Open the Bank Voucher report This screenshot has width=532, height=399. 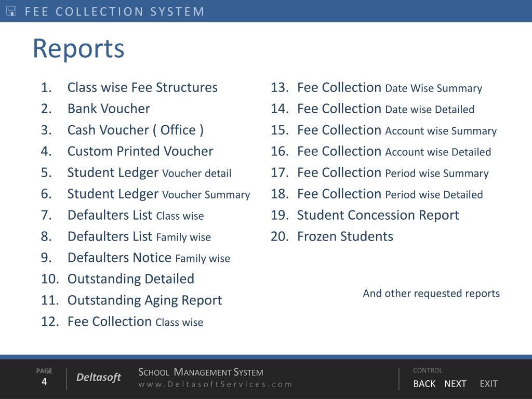(x=109, y=109)
